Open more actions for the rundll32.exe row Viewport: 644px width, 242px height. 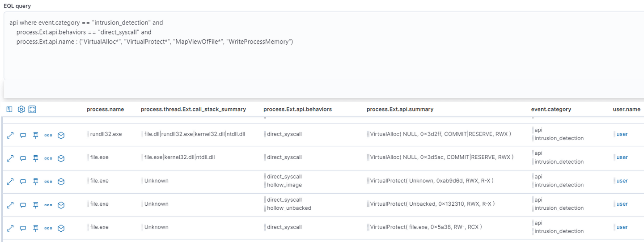point(48,135)
